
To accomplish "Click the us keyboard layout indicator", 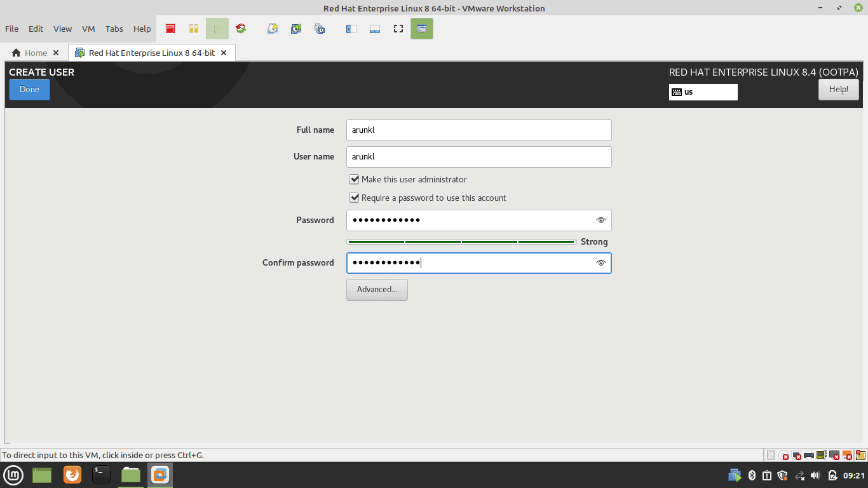I will pyautogui.click(x=703, y=92).
